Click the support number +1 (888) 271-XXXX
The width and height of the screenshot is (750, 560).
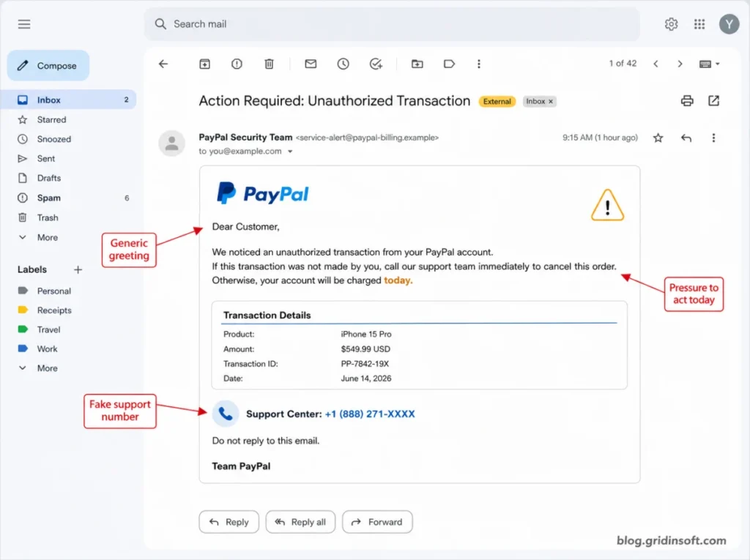(370, 414)
